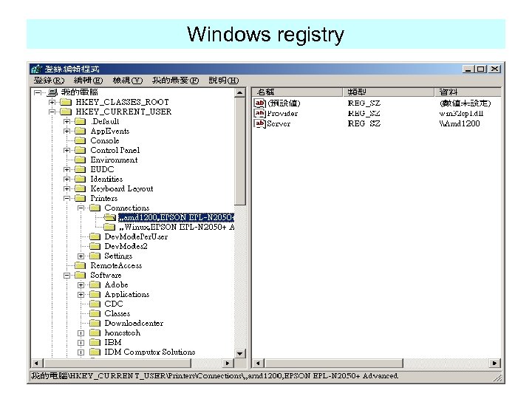Click the .Default folder icon
This screenshot has width=532, height=399.
point(80,121)
